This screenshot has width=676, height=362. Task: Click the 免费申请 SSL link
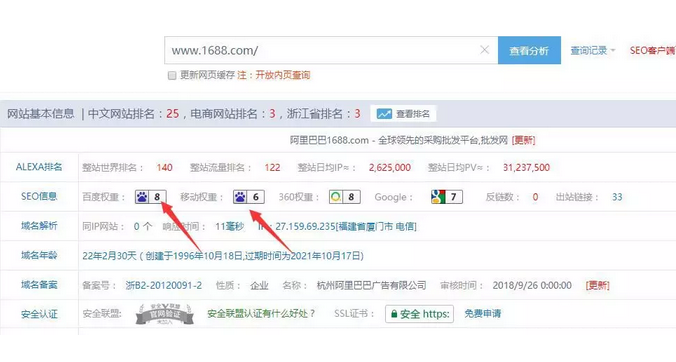point(483,313)
